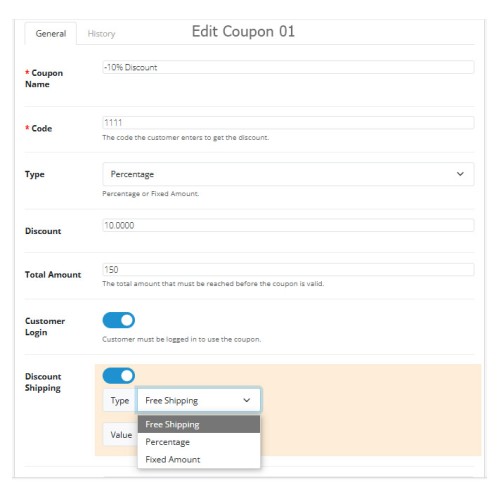500x500 pixels.
Task: Click the shipping Value addon label
Action: pos(121,435)
